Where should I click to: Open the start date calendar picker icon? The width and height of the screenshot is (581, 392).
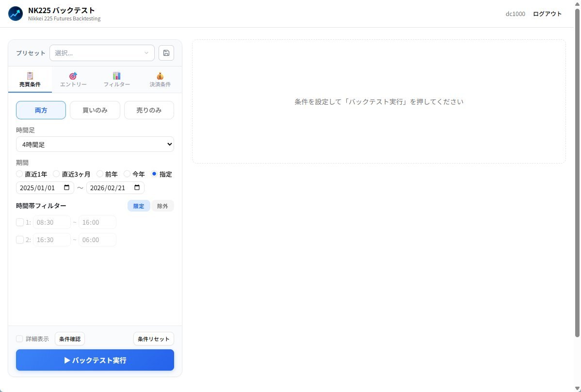(67, 187)
